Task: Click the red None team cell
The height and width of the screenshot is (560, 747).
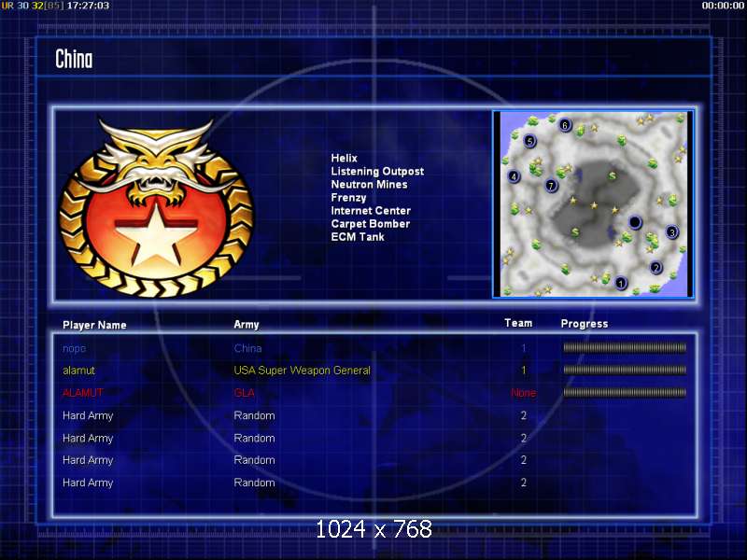Action: pos(524,393)
